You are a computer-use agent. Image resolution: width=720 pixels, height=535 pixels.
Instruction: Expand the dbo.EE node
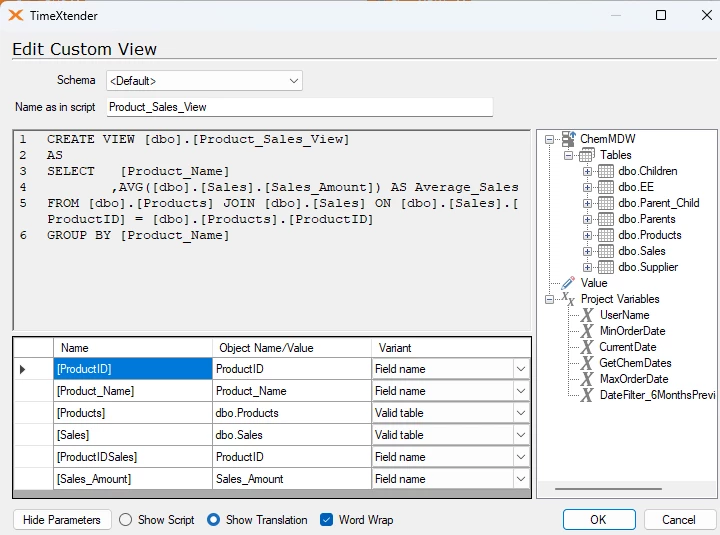click(x=587, y=187)
